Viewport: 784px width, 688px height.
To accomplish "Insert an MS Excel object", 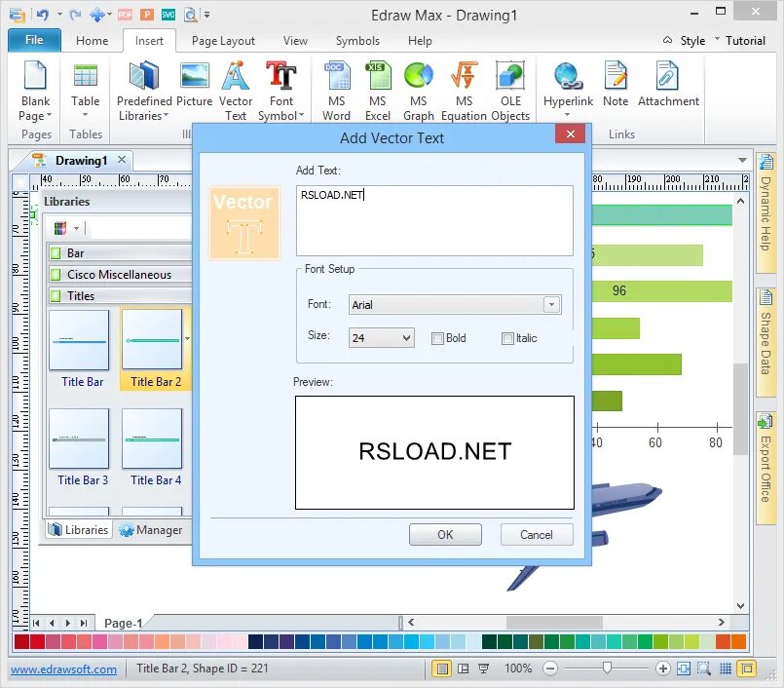I will click(x=378, y=90).
